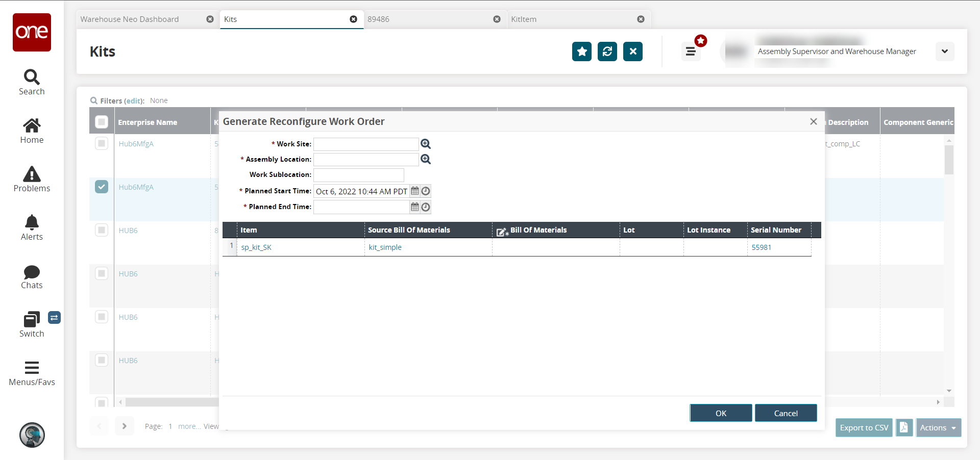Screen dimensions: 980x460
Task: Click the Planned End Time field
Action: (361, 207)
